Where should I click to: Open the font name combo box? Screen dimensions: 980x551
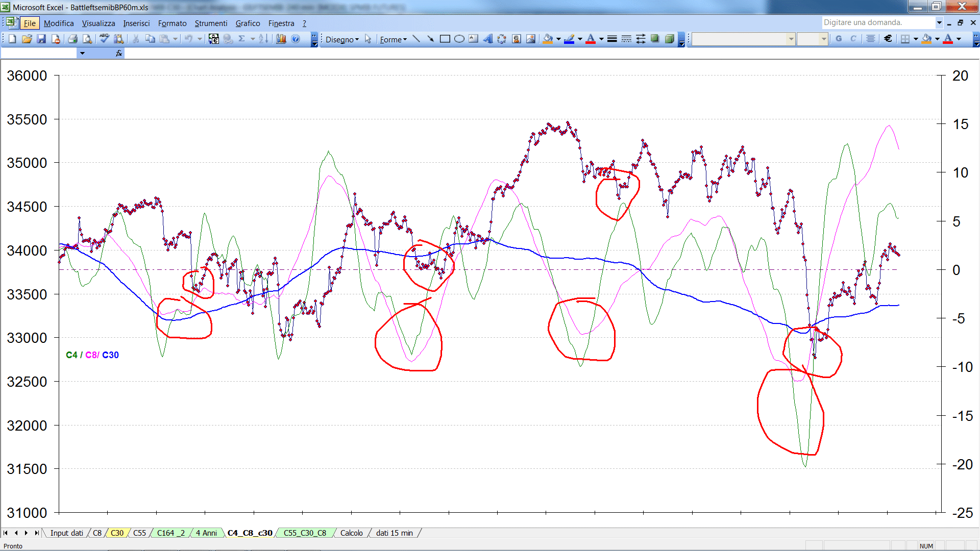point(743,39)
